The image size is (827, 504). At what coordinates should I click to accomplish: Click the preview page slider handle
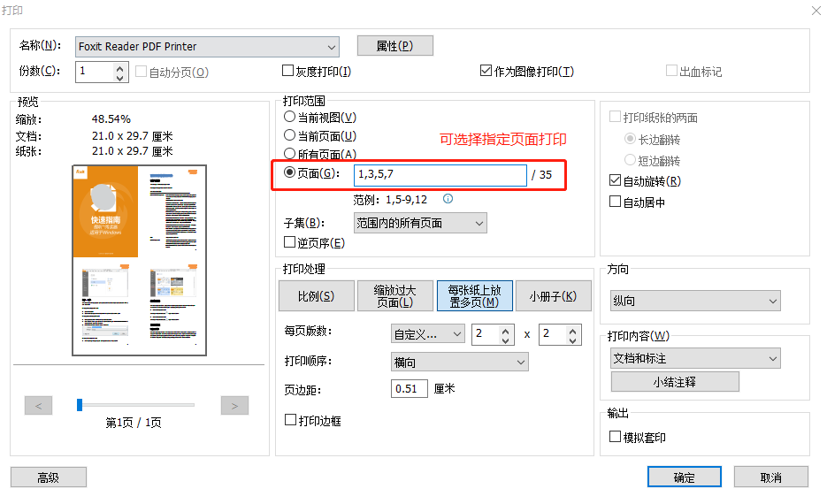coord(80,405)
